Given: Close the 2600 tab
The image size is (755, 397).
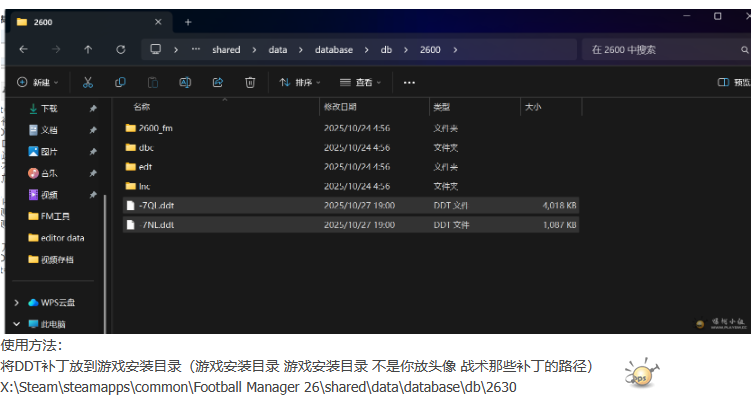Looking at the screenshot, I should (x=158, y=22).
